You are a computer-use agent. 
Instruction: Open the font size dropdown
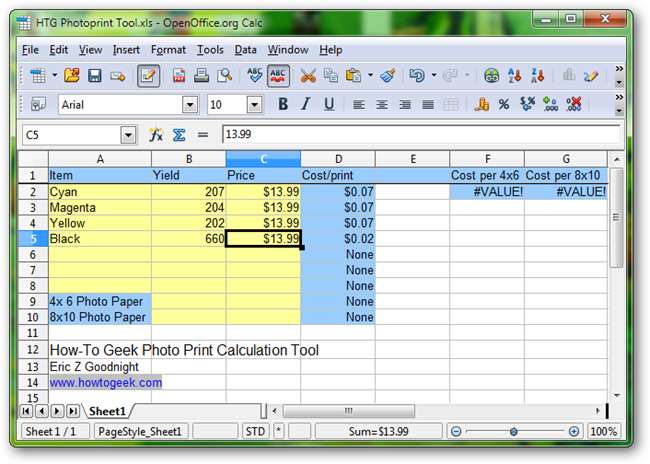coord(254,104)
